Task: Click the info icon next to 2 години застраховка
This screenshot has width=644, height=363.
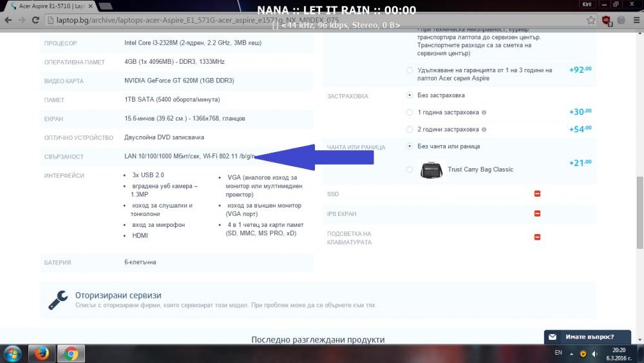Action: click(484, 130)
